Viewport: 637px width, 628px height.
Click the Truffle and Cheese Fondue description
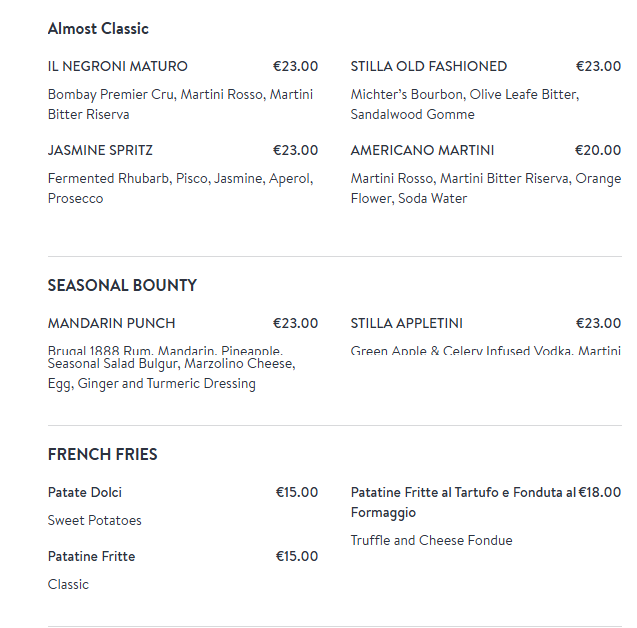431,540
